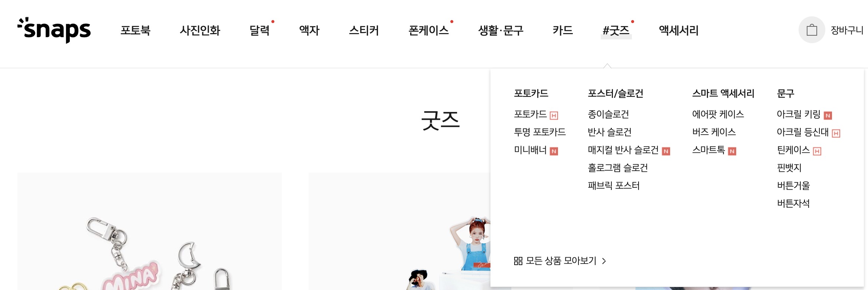Viewport: 868px width, 290px height.
Task: Click the H badge next to 포토카드
Action: click(x=554, y=116)
